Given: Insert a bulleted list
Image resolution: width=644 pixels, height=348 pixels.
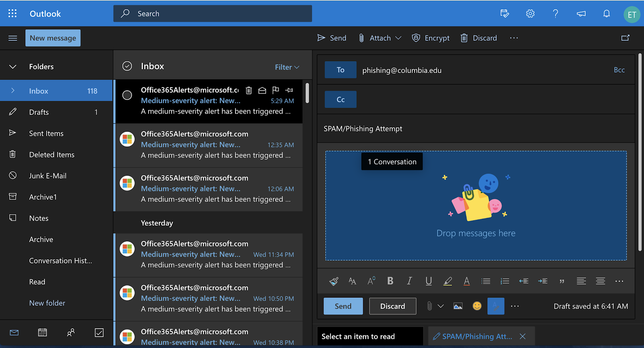Looking at the screenshot, I should tap(486, 281).
